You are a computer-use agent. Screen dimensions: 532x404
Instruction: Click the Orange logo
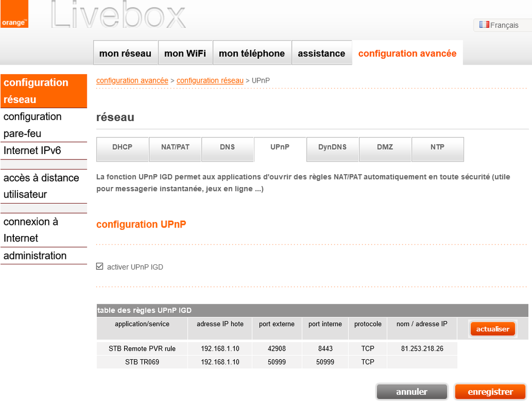click(14, 13)
